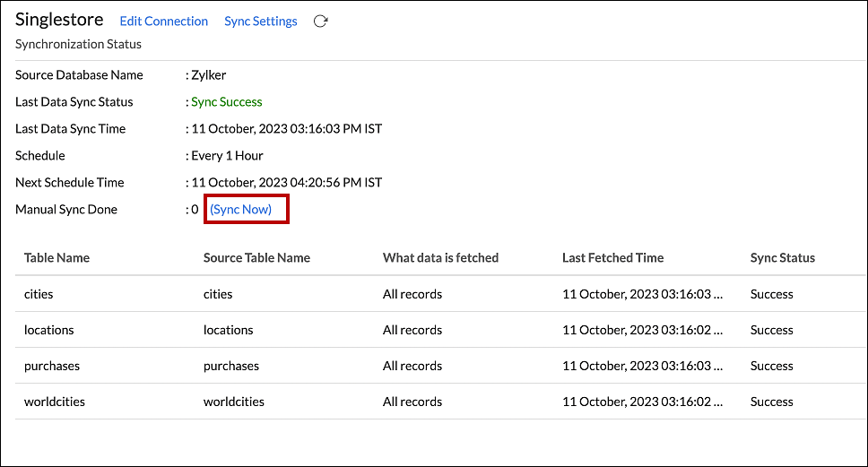Click the Sync Status column header
The height and width of the screenshot is (467, 868).
click(x=782, y=258)
